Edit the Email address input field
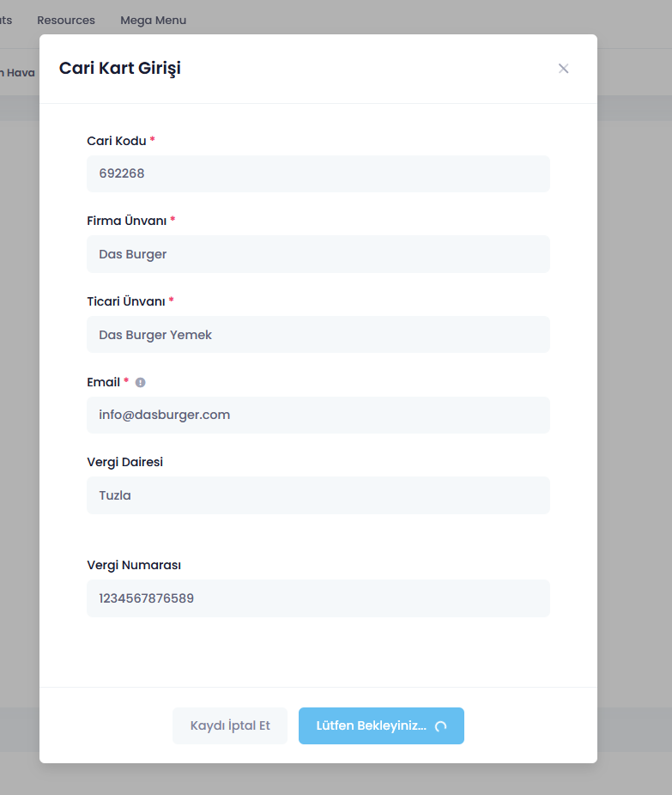Viewport: 672px width, 795px height. click(318, 415)
